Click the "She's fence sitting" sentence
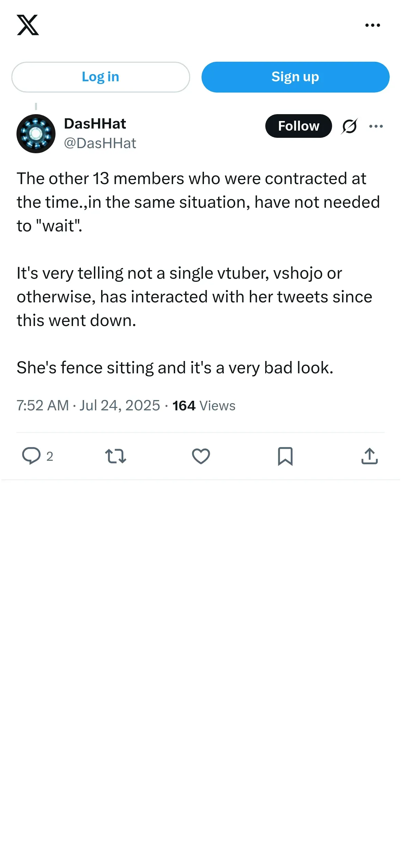The width and height of the screenshot is (401, 868). pyautogui.click(x=175, y=368)
